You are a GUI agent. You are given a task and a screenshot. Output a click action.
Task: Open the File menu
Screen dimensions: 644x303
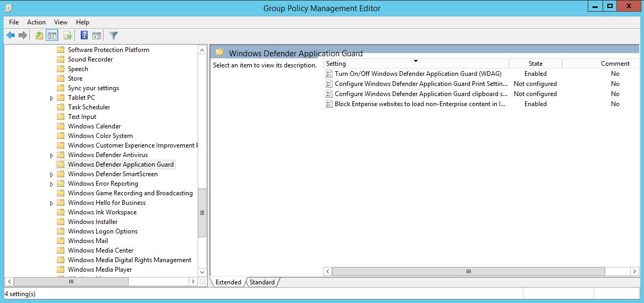pyautogui.click(x=14, y=22)
